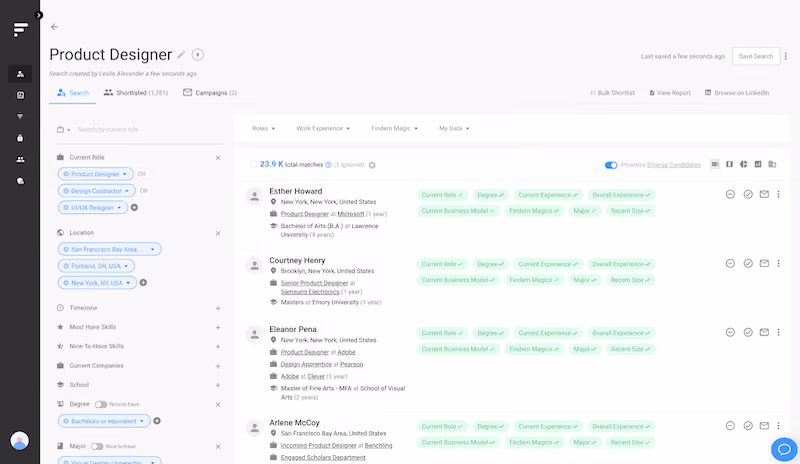
Task: Reject Arlene McCoy with the minus icon
Action: point(730,426)
